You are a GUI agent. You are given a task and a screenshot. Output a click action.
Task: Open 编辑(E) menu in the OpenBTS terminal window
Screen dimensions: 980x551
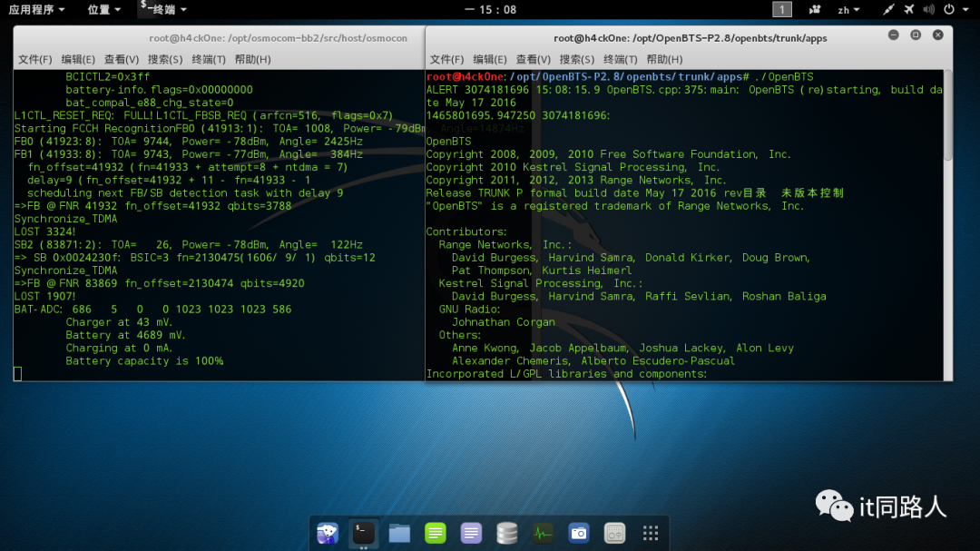(490, 59)
